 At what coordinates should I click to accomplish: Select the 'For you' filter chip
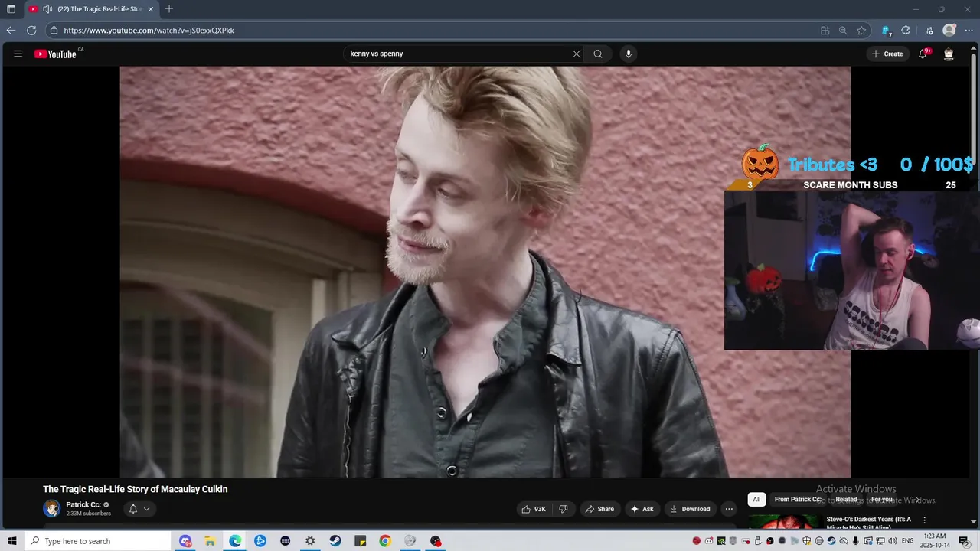coord(882,500)
